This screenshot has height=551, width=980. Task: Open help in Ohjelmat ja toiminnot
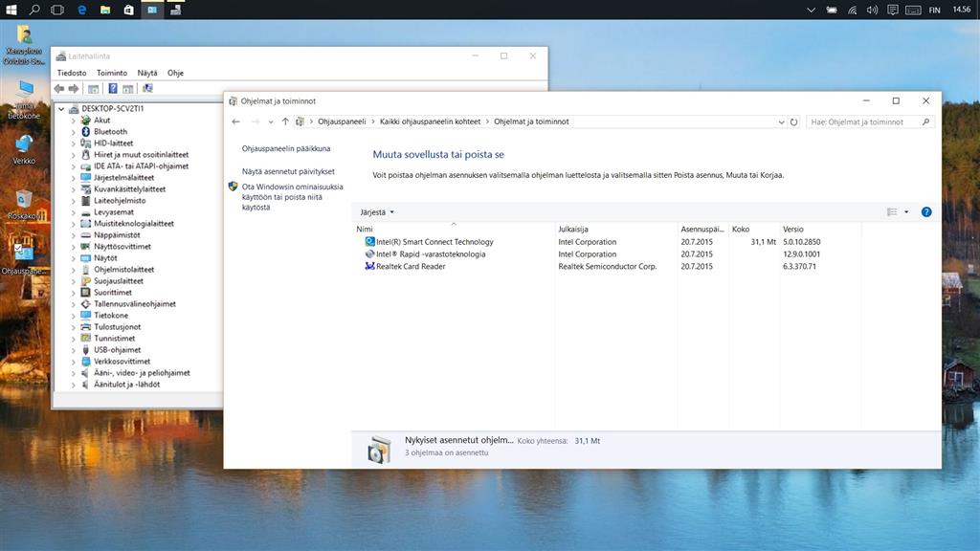[x=926, y=212]
